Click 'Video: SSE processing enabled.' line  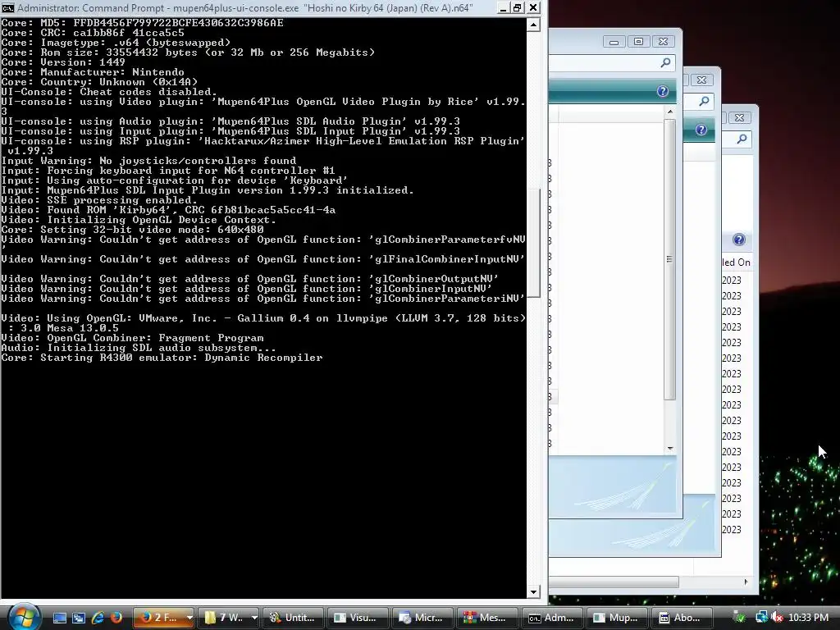pyautogui.click(x=99, y=200)
